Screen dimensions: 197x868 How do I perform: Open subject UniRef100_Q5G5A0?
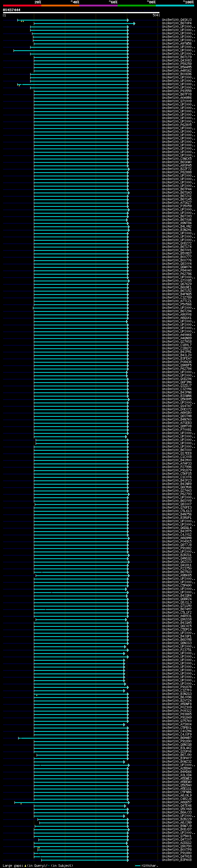point(177,785)
